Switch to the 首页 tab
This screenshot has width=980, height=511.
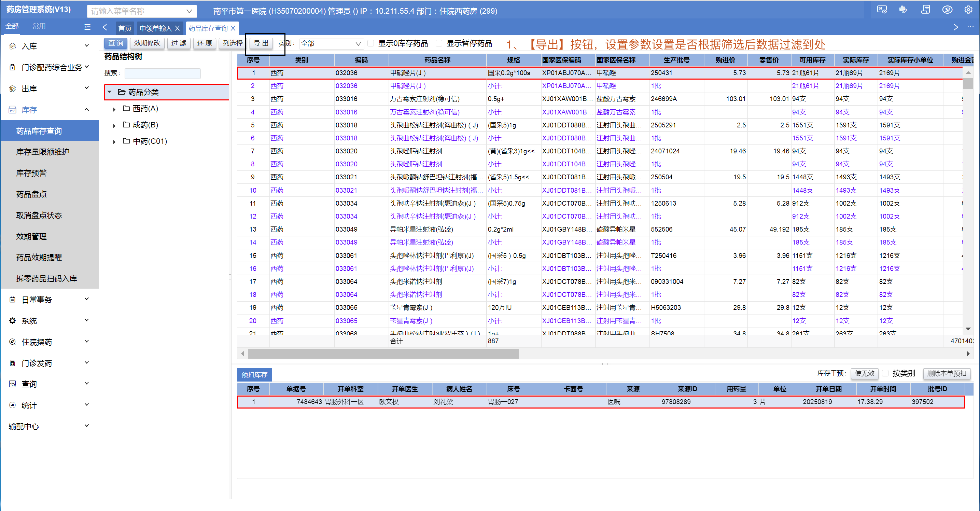click(x=124, y=28)
